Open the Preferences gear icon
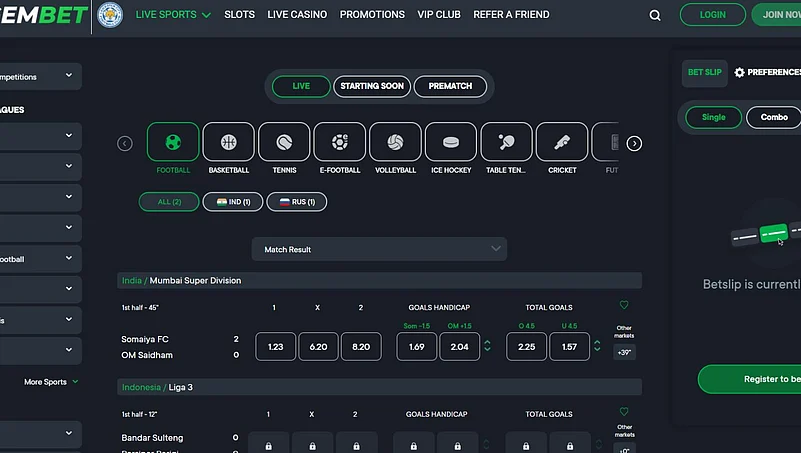 point(739,73)
